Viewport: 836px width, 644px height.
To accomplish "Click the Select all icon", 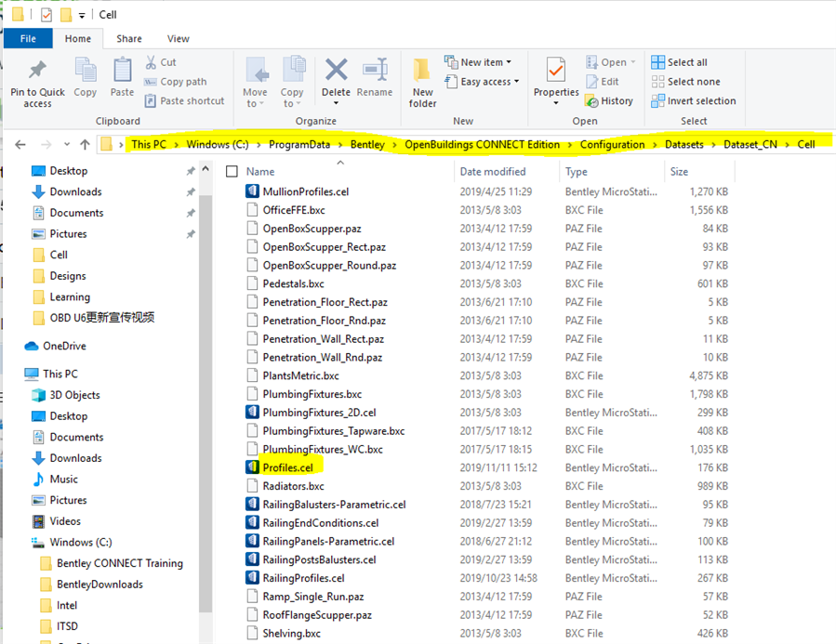I will tap(658, 62).
